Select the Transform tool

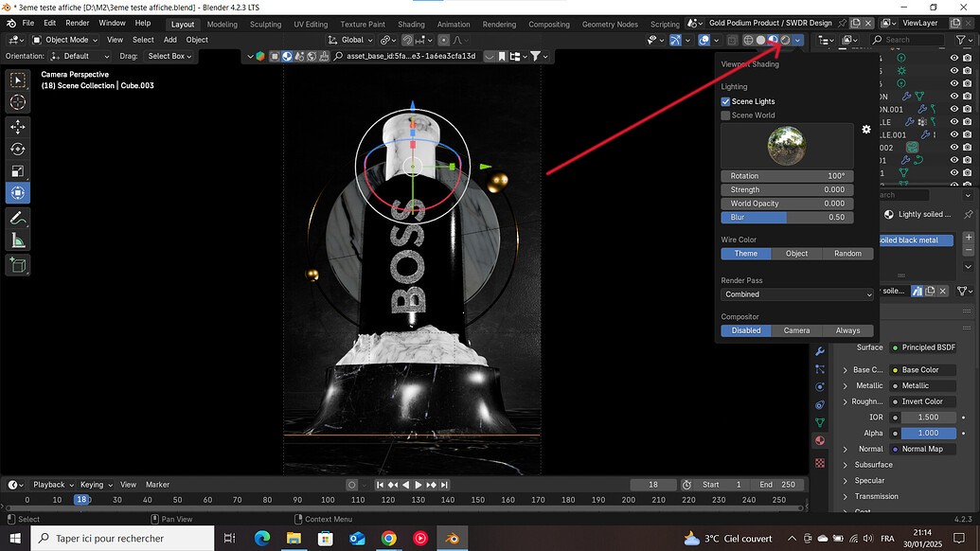click(x=17, y=193)
